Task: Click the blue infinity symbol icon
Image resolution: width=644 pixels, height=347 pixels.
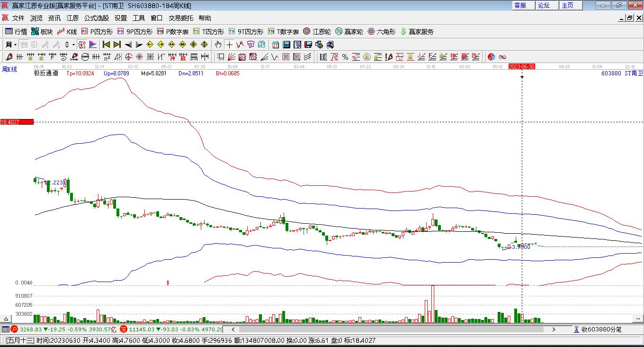Action: pyautogui.click(x=502, y=57)
